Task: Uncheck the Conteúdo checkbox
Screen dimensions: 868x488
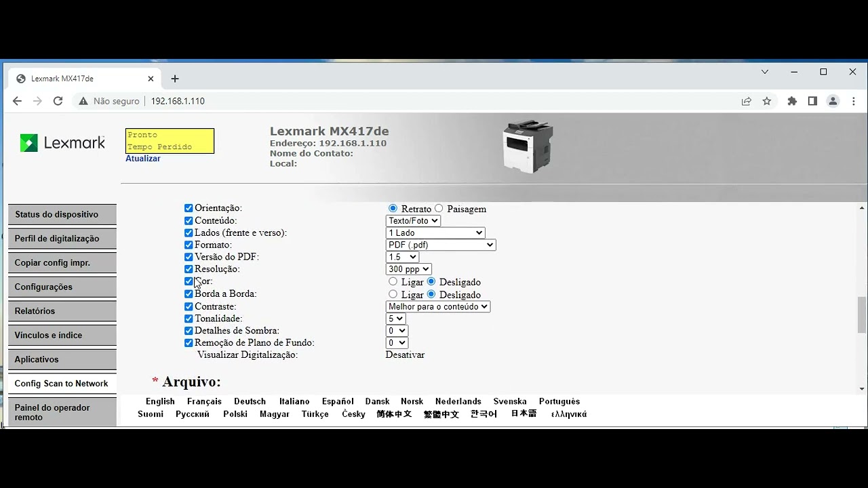Action: [189, 220]
